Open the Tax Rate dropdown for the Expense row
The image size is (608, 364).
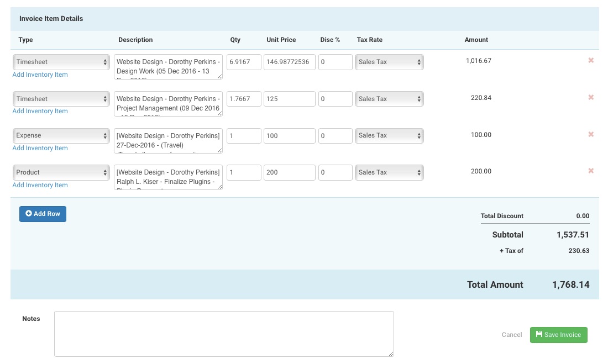pos(389,135)
